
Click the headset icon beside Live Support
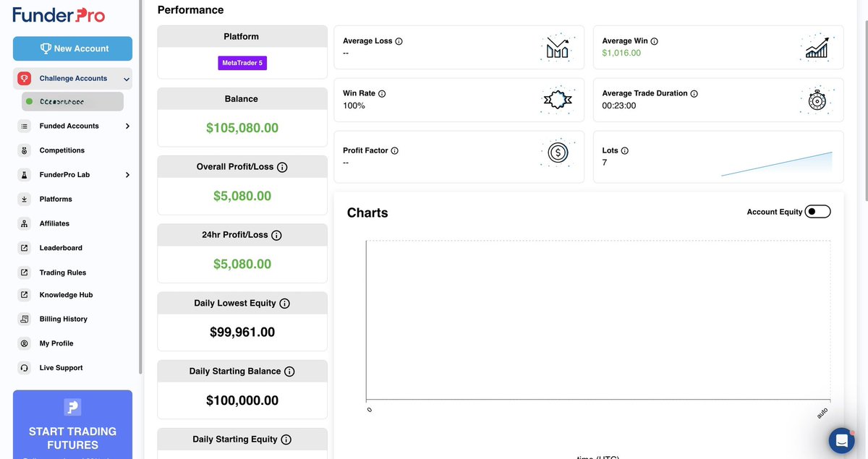(25, 368)
